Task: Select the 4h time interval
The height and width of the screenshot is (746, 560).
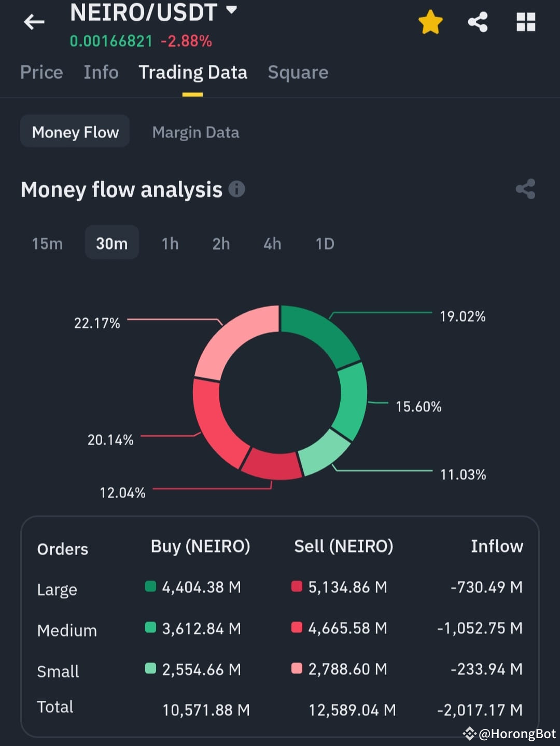Action: tap(272, 243)
